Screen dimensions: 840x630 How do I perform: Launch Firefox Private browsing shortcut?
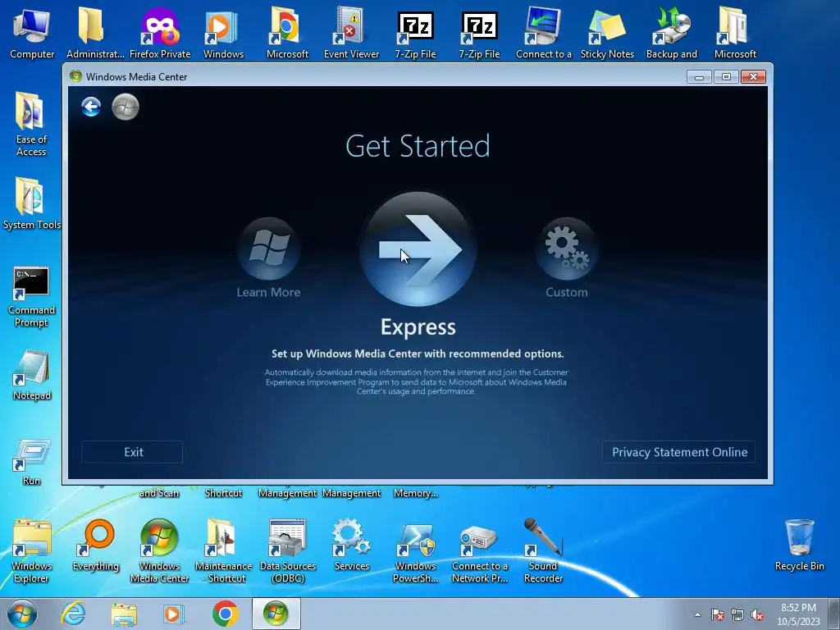point(160,33)
